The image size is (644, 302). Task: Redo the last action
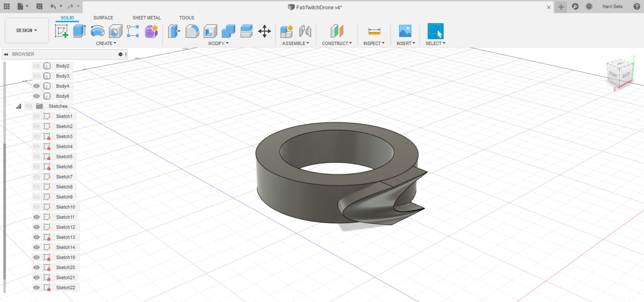[x=70, y=6]
